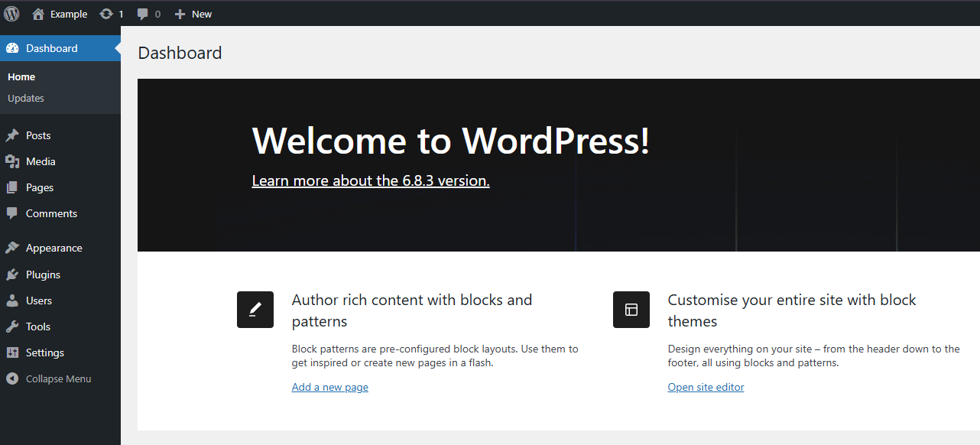Open the Pages menu item

[40, 187]
